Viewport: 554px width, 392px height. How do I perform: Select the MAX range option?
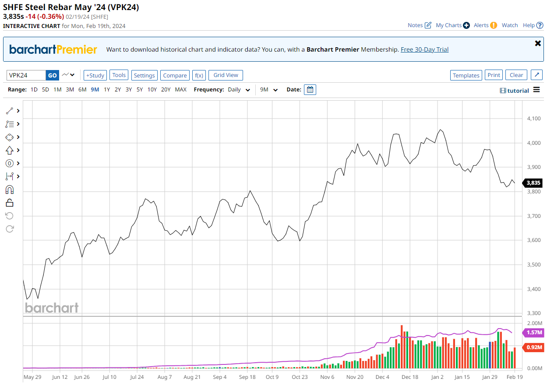click(x=180, y=90)
